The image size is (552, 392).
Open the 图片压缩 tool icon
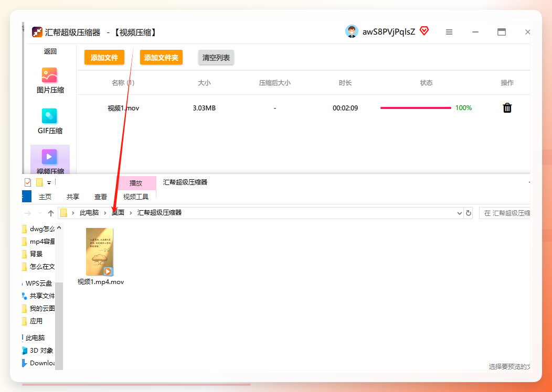click(x=49, y=75)
